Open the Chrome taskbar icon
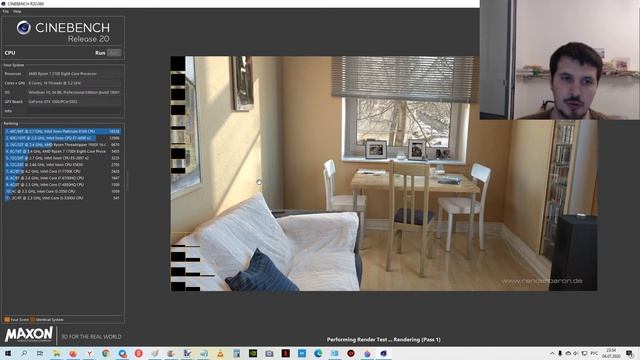Screen dimensions: 640x360 [106, 353]
